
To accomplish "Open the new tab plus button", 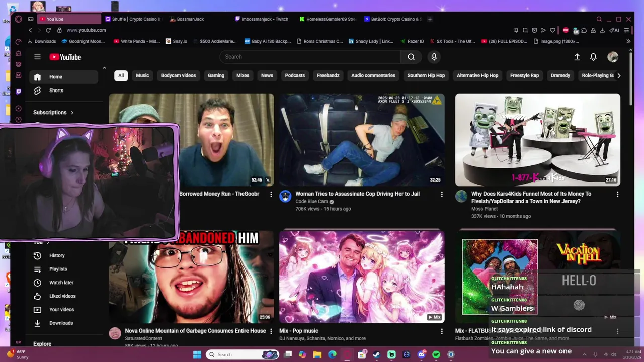I will [430, 19].
